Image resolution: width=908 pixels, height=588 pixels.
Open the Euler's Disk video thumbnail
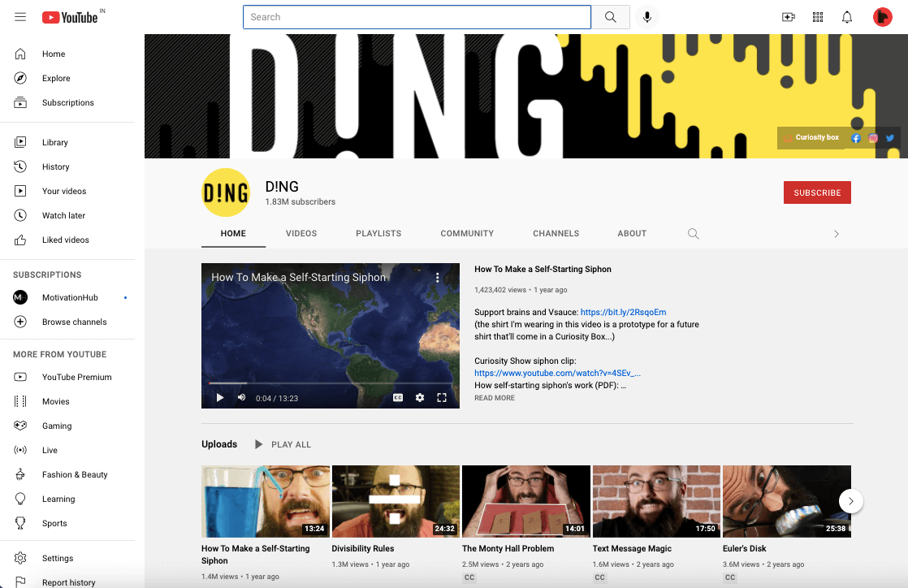(786, 501)
